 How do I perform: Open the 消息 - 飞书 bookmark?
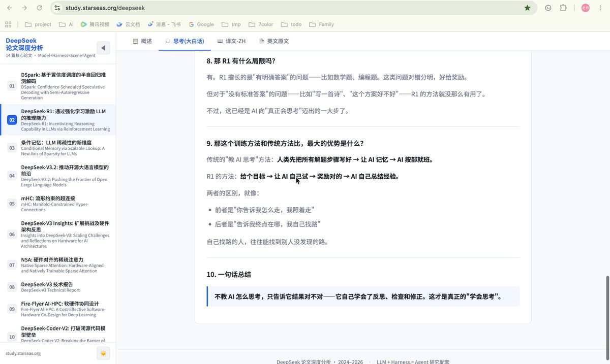(164, 24)
